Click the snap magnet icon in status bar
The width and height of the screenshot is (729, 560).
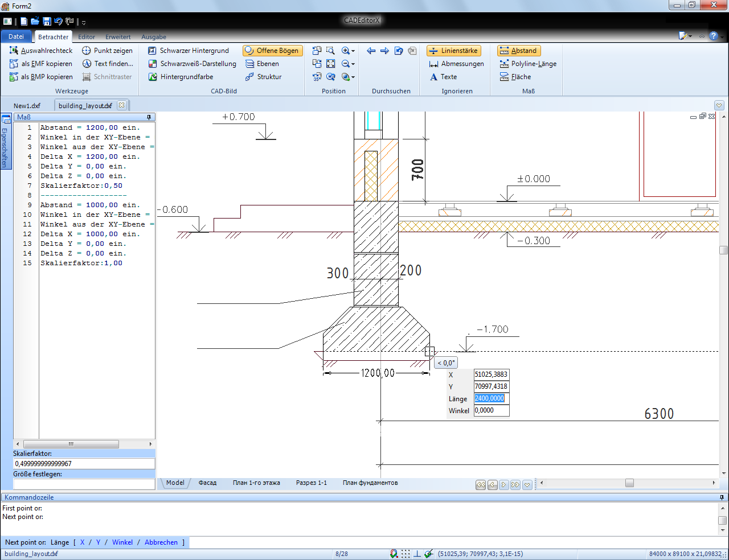pos(394,554)
